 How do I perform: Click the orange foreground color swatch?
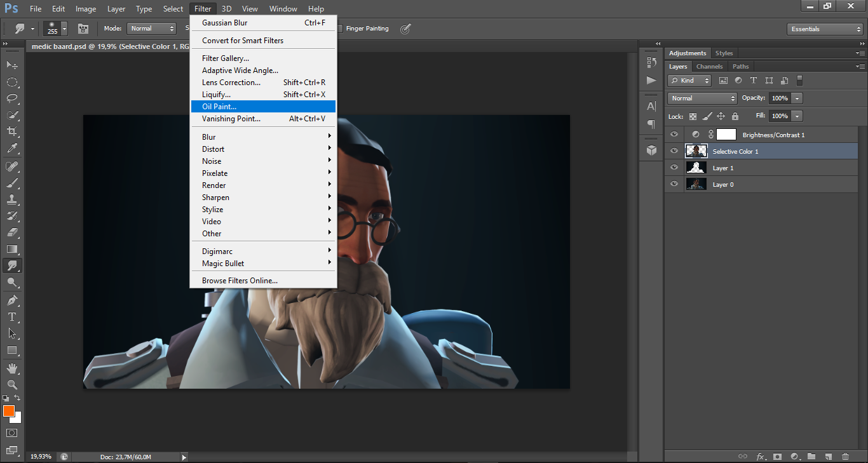click(8, 411)
